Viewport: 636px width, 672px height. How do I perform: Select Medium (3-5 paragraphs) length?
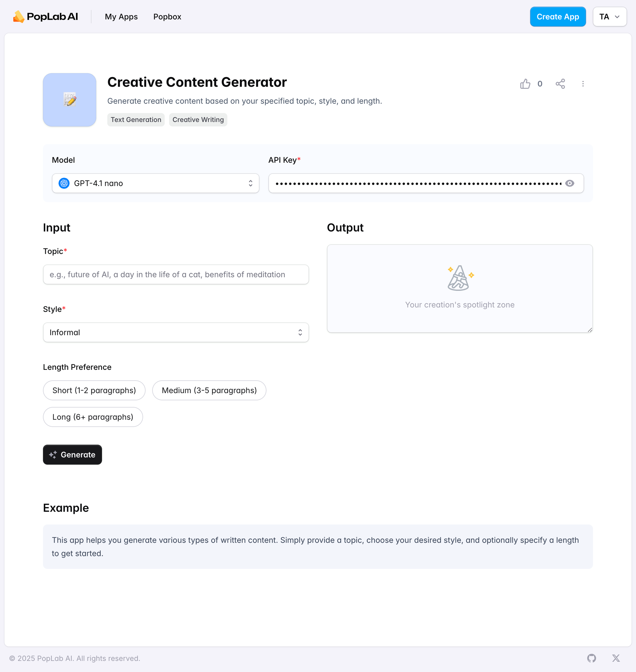click(209, 390)
